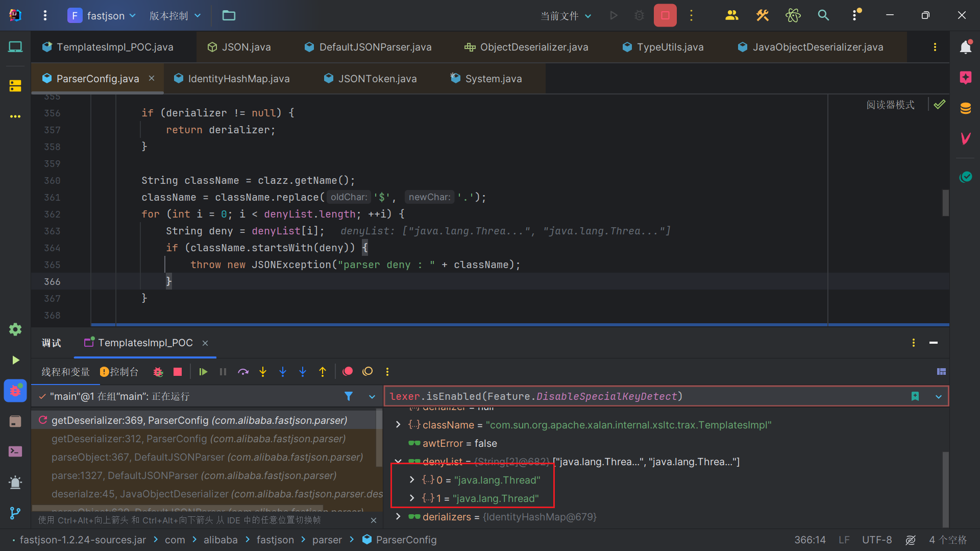Select frame parseObject:367, DefaultJSONParser
980x551 pixels.
(x=207, y=457)
